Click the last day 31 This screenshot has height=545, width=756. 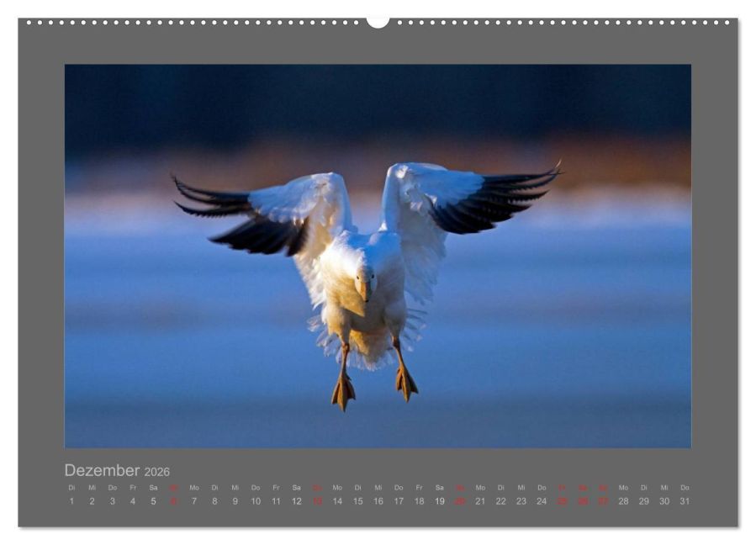[x=685, y=501]
